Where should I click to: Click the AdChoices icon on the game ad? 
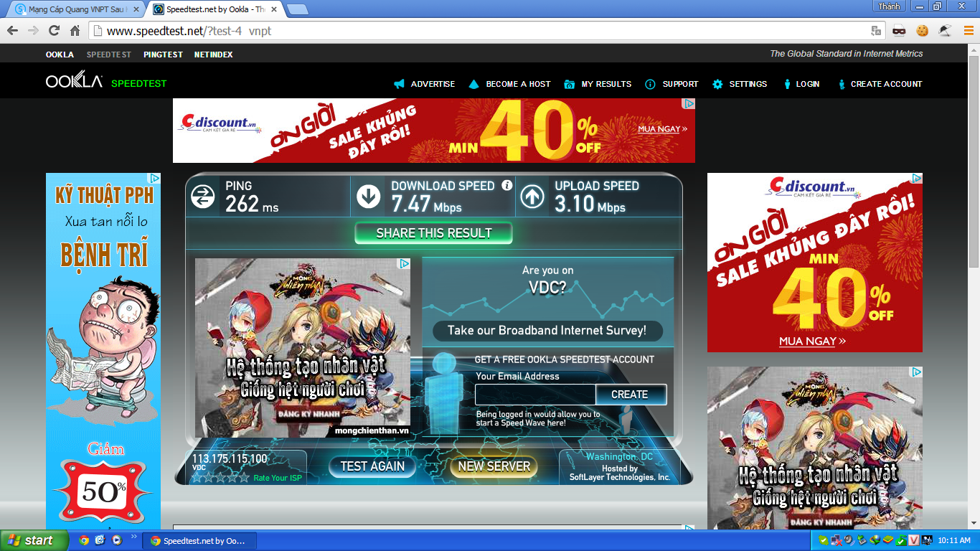(405, 264)
